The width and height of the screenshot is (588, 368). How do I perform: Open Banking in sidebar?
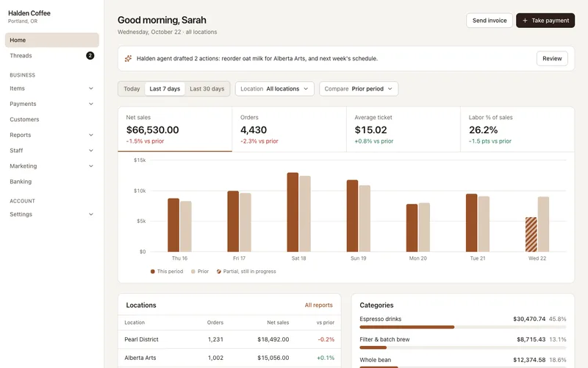coord(51,182)
